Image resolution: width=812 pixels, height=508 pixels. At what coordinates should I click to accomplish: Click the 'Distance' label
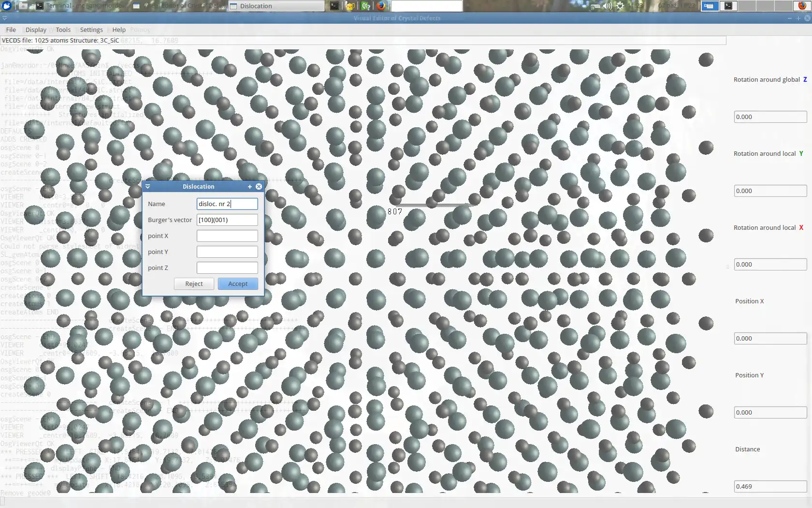747,449
